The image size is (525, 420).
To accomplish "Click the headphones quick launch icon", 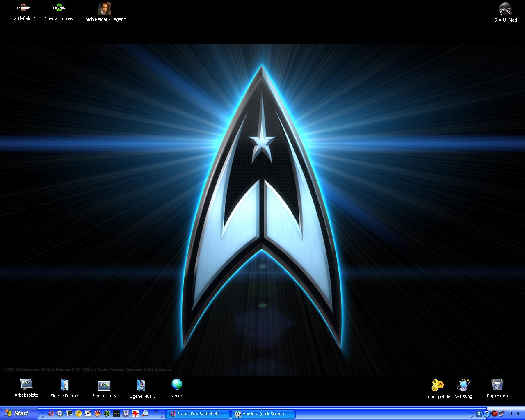I will pos(126,413).
